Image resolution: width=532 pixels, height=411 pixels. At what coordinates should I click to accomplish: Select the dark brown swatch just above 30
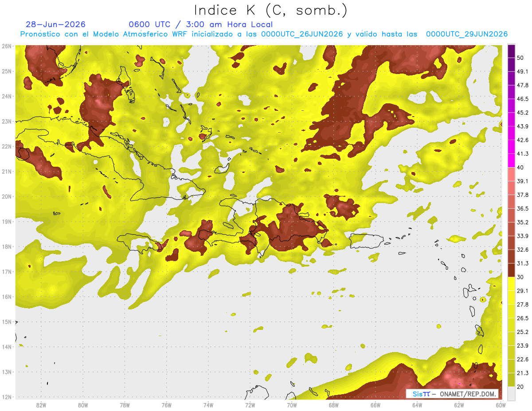[x=511, y=270]
